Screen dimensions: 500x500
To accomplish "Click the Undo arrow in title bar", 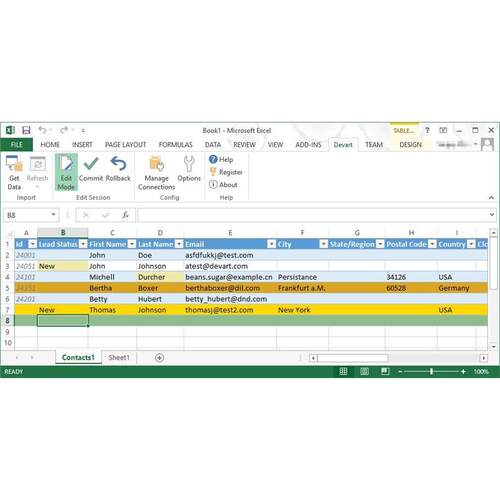I will (x=42, y=130).
